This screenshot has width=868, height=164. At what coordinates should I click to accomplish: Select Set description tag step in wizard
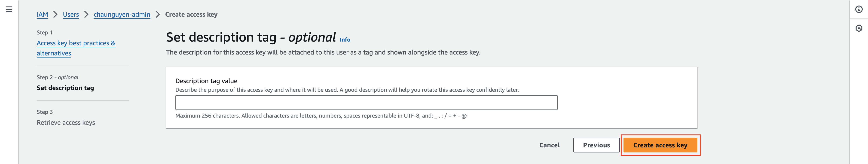coord(65,88)
